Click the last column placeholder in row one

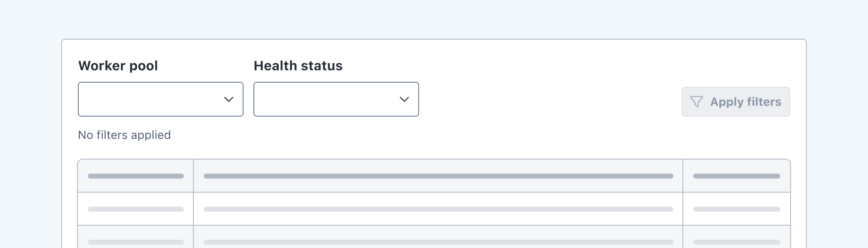pyautogui.click(x=737, y=208)
